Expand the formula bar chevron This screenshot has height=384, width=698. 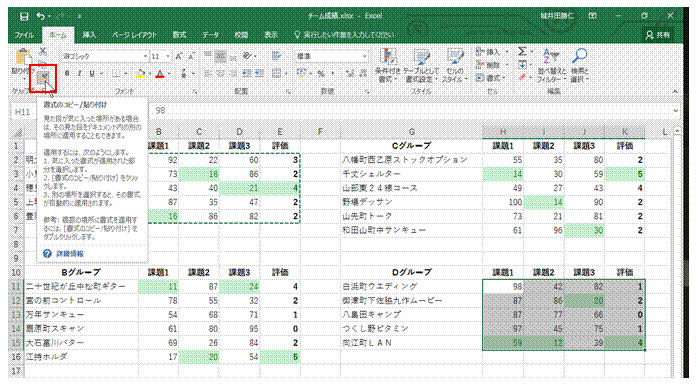pyautogui.click(x=676, y=111)
